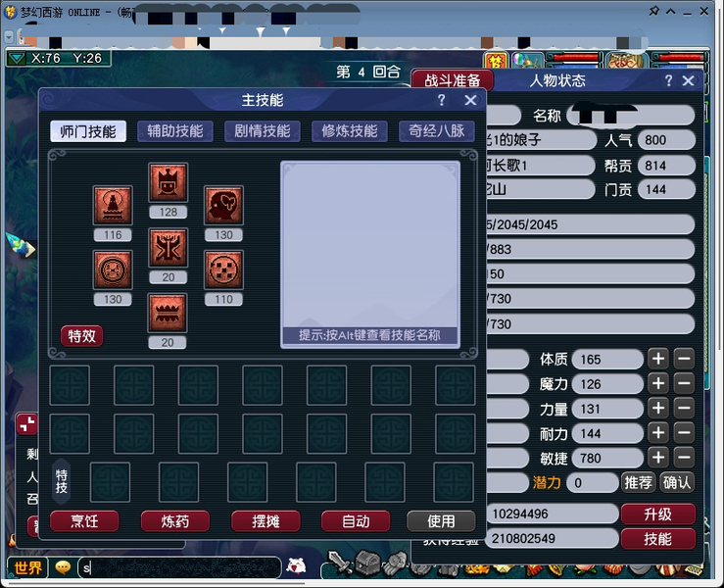Open the white bear emoticon icon
The image size is (724, 588).
click(x=296, y=565)
